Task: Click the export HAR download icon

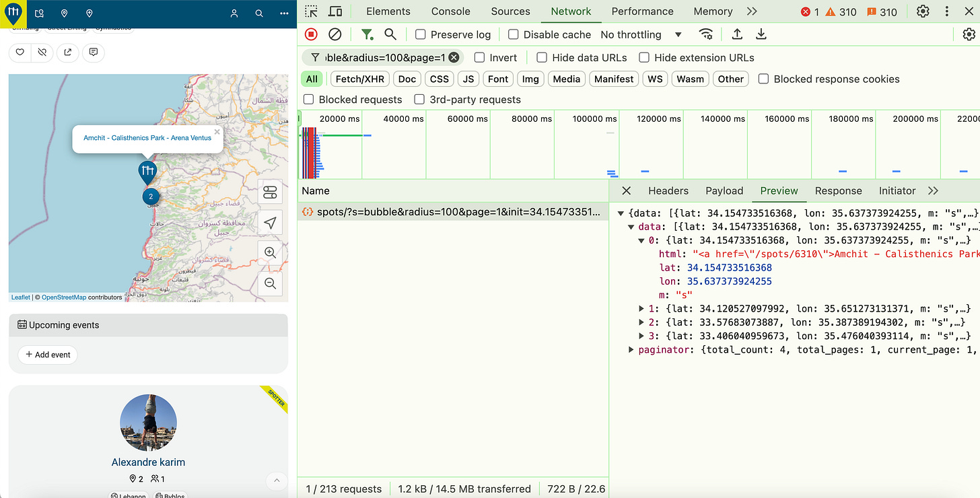Action: tap(761, 34)
